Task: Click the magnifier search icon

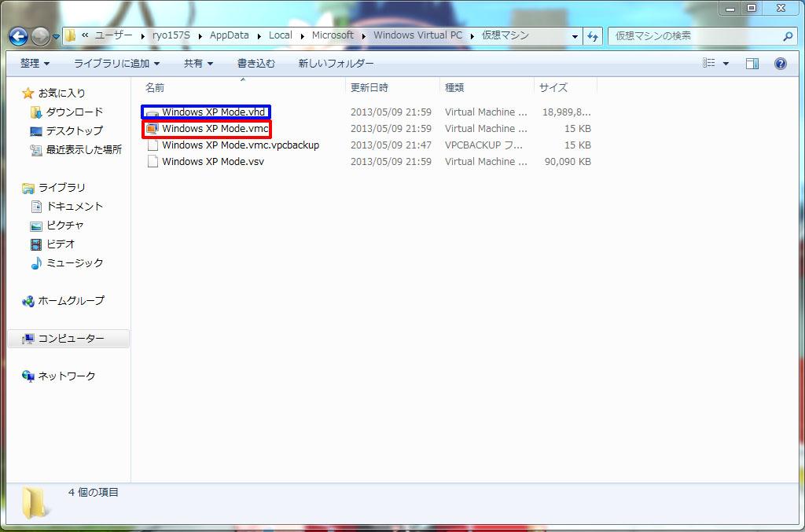Action: coord(788,36)
